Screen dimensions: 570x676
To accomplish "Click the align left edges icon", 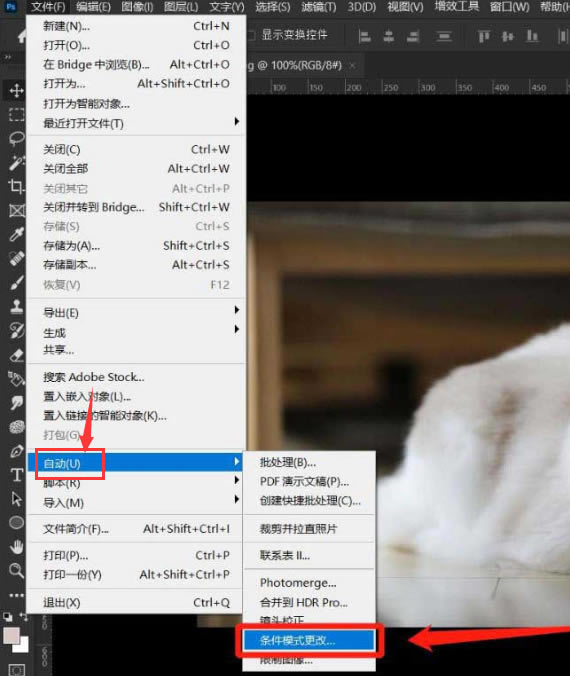I will point(364,37).
